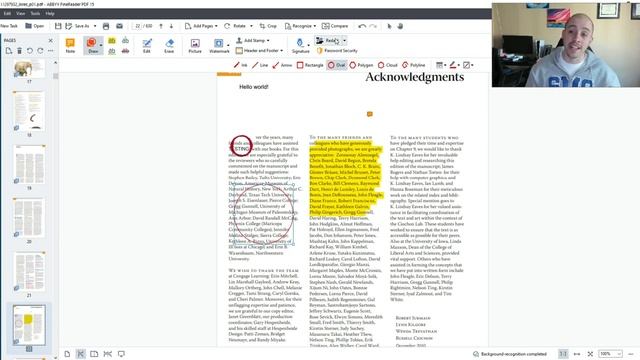Select the Polyline drawing shape
640x360 pixels.
(413, 65)
